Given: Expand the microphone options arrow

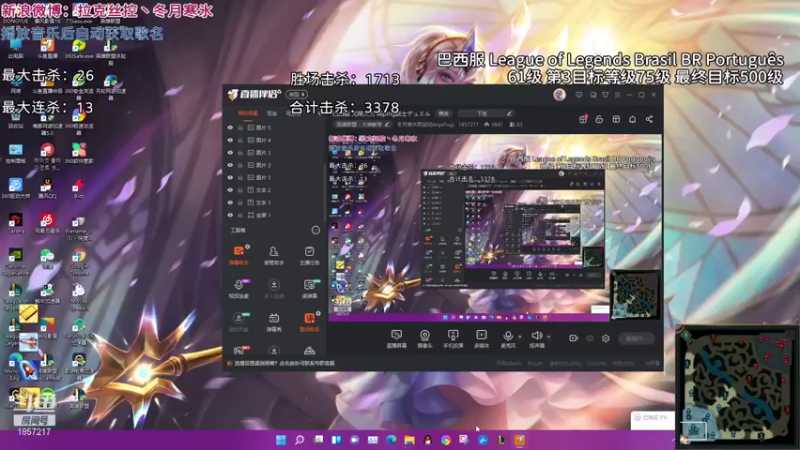Looking at the screenshot, I should point(520,337).
